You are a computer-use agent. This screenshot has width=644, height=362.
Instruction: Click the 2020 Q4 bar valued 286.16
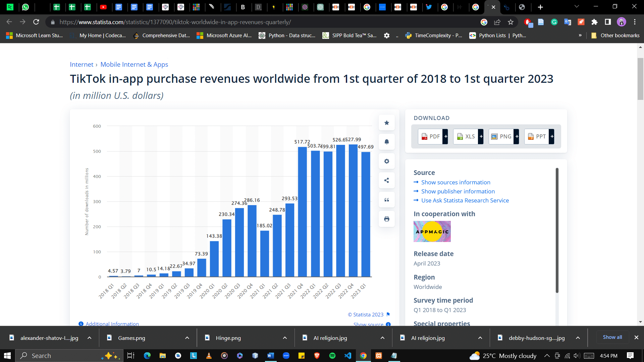(252, 241)
